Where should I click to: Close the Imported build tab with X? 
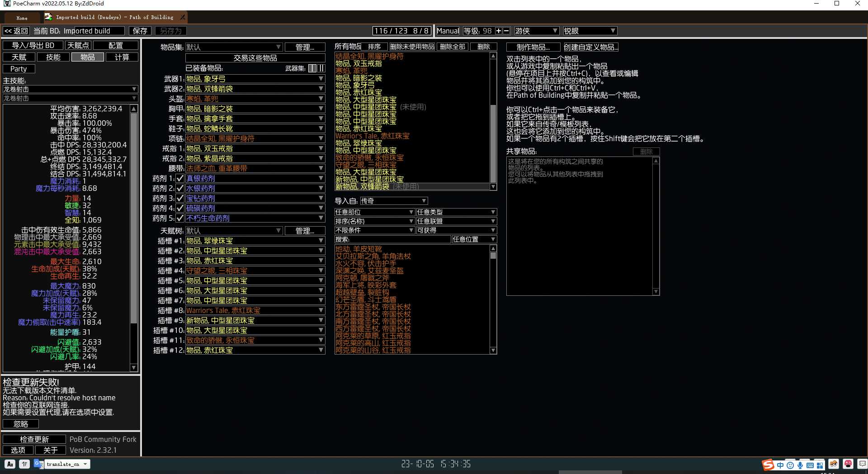click(x=183, y=17)
